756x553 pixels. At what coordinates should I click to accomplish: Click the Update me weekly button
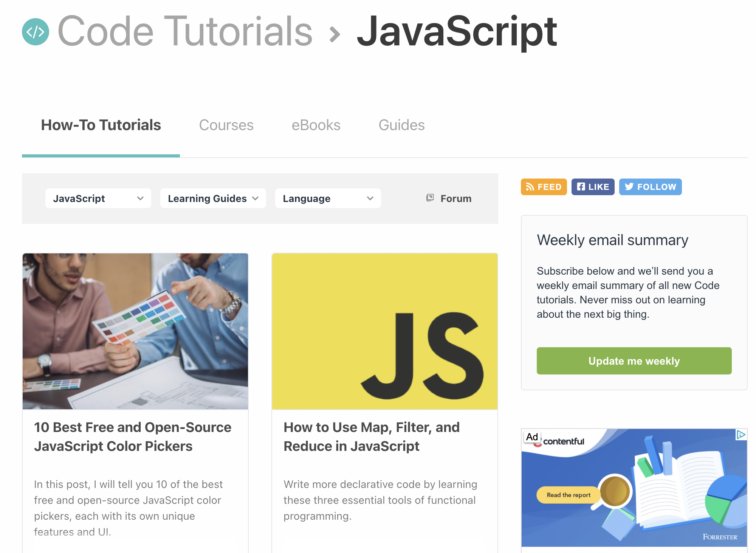[634, 360]
